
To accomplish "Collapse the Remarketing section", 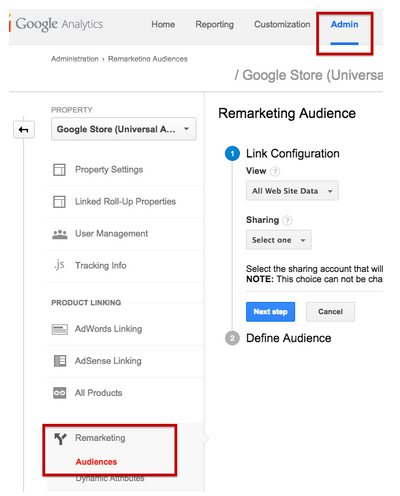I will pos(100,438).
